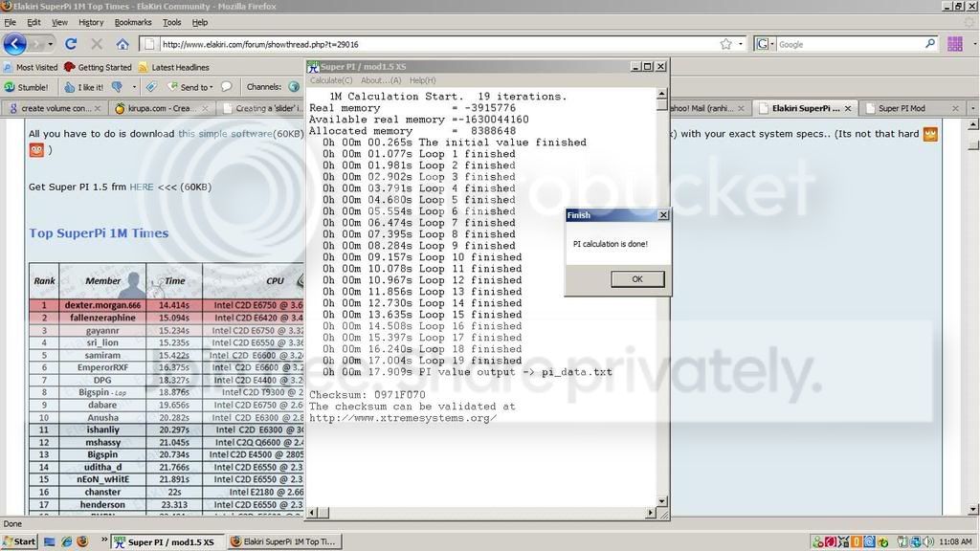
Task: Click the Time column header
Action: [174, 281]
